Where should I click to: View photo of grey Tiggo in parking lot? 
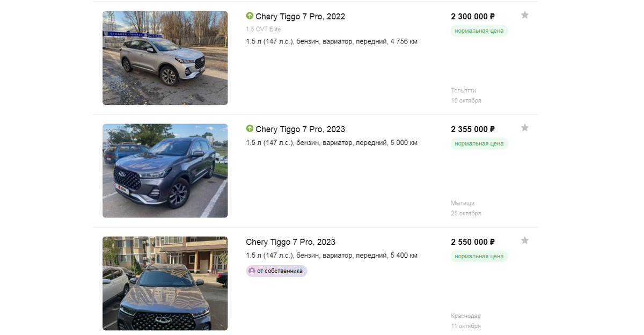[165, 171]
